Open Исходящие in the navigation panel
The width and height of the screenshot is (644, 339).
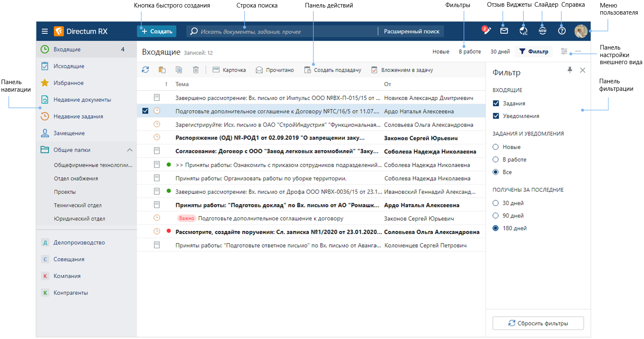click(x=69, y=66)
